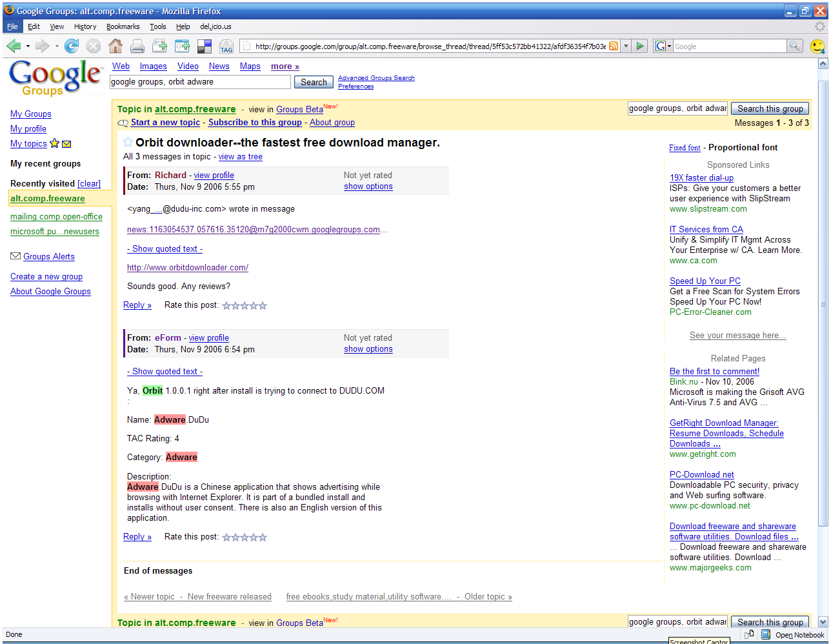Click the Print toolbar icon
This screenshot has height=644, width=831.
(x=137, y=46)
